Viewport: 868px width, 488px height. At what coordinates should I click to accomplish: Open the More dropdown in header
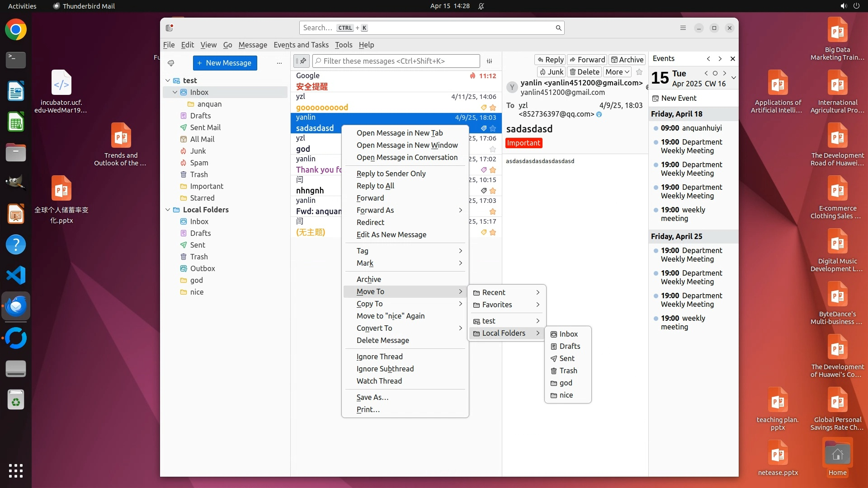point(617,72)
